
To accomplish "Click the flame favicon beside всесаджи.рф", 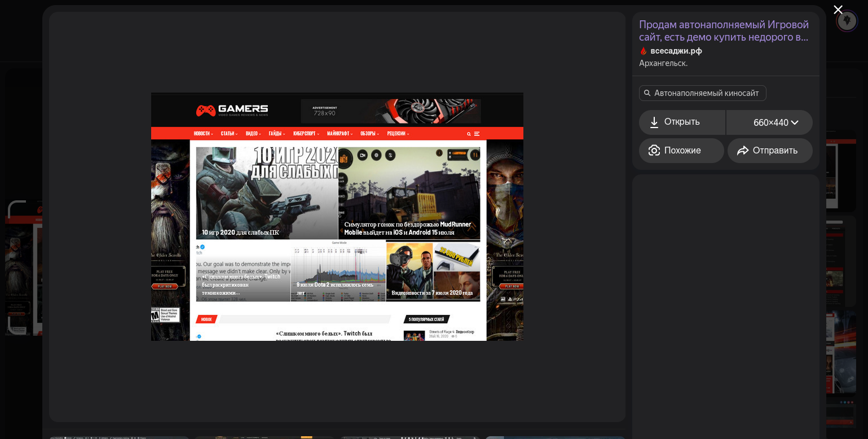I will click(x=644, y=51).
